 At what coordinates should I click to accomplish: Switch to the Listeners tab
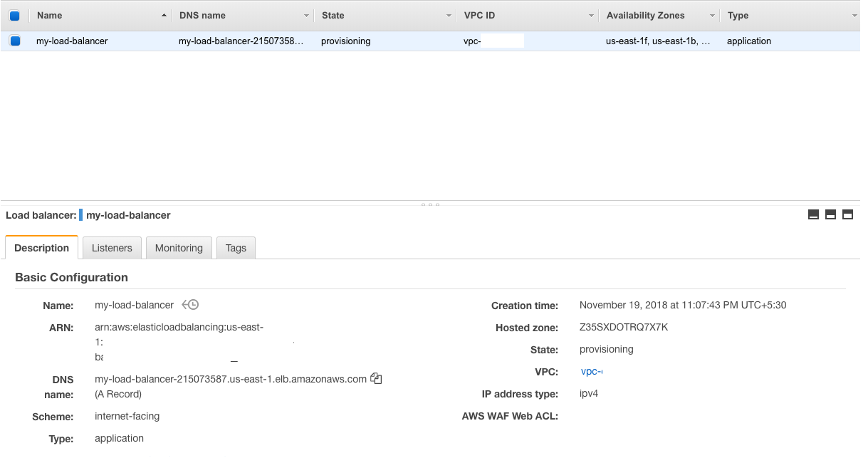112,248
